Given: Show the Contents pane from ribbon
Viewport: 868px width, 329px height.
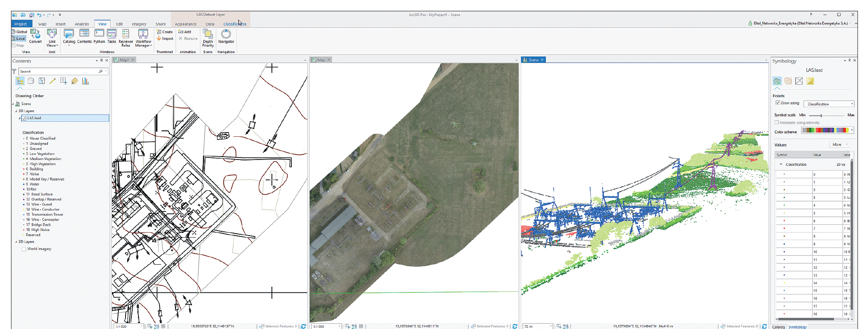Looking at the screenshot, I should coord(84,37).
